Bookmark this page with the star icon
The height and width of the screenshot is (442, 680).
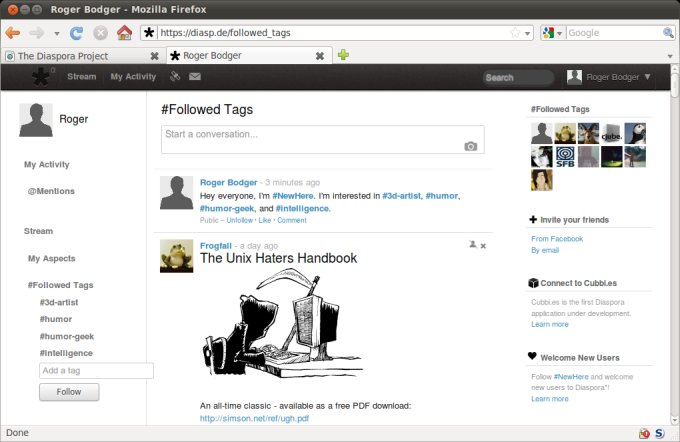515,32
